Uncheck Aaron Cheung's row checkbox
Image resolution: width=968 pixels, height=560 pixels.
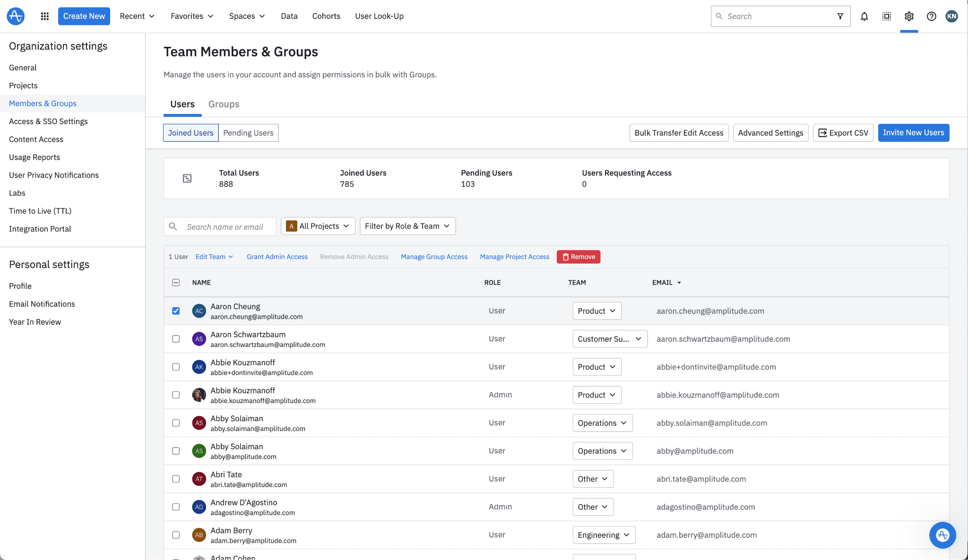pos(176,310)
